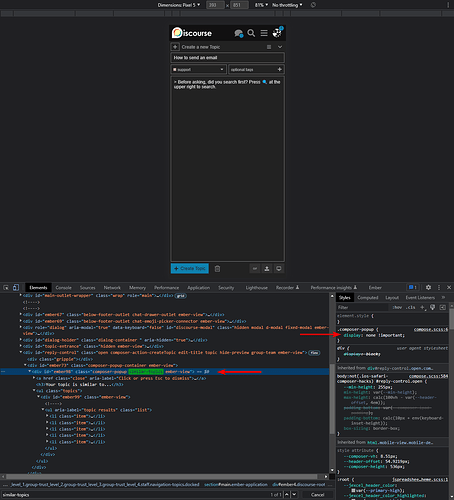The image size is (454, 500).
Task: Toggle the :hov element state button
Action: [x=397, y=307]
